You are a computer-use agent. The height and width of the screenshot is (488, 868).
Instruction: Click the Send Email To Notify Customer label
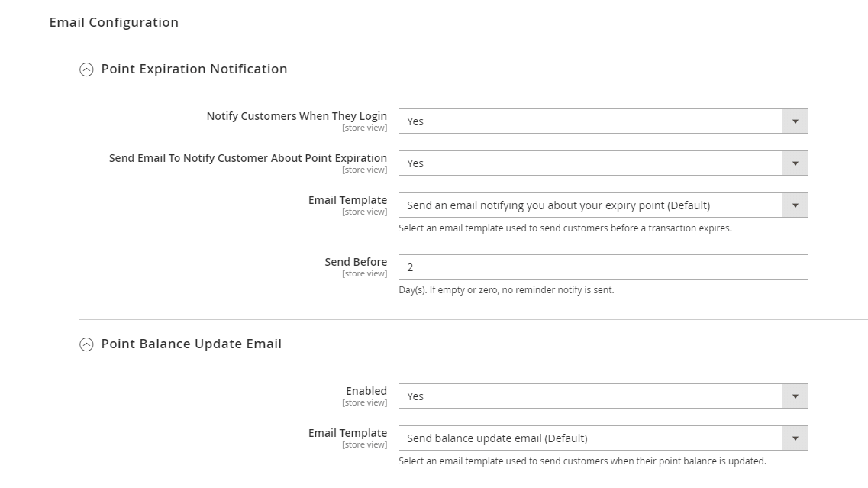[x=247, y=158]
